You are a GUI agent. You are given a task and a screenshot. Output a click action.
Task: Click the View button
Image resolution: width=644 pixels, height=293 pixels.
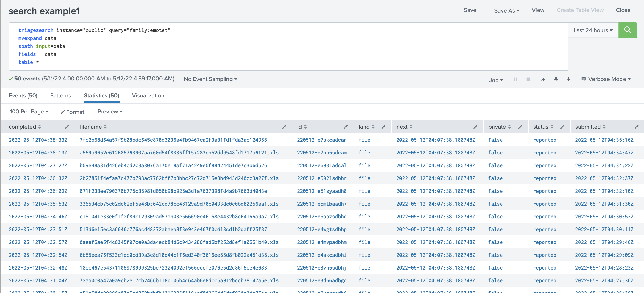[x=538, y=10]
